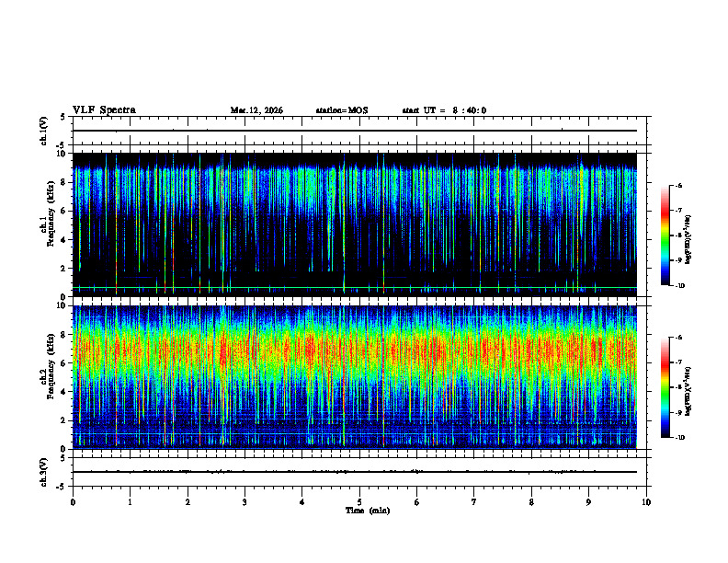The height and width of the screenshot is (563, 728).
Task: Click the ch.1 spectrogram color scale bar
Action: point(665,236)
